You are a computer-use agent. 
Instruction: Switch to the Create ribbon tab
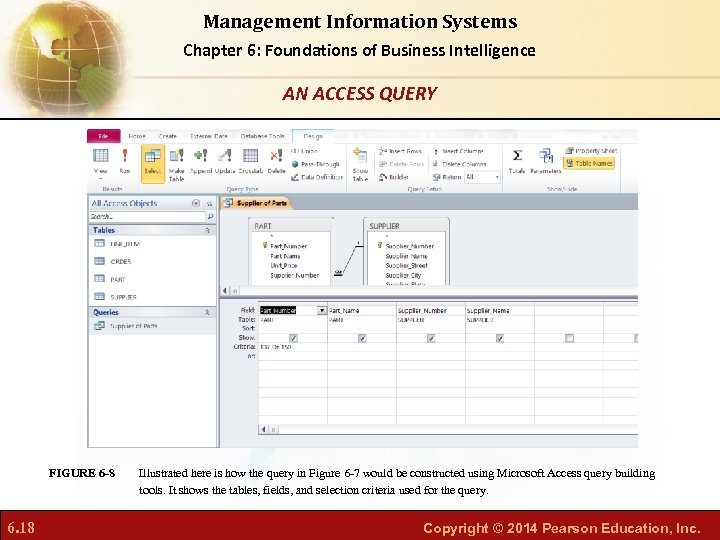pyautogui.click(x=168, y=136)
